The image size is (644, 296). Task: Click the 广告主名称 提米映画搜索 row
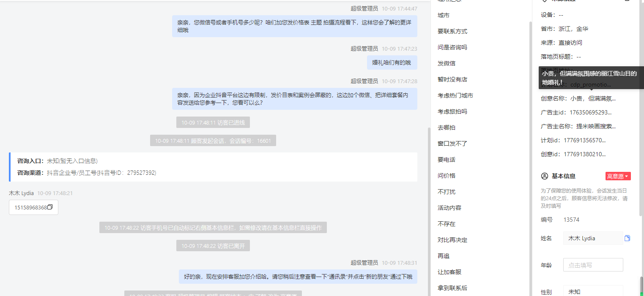tap(578, 126)
